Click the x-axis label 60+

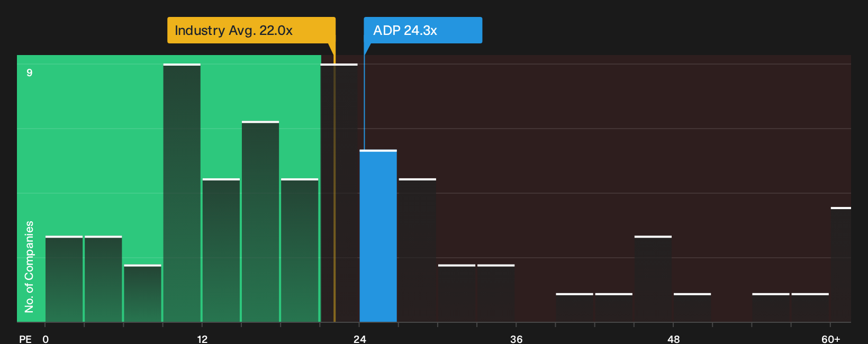coord(830,339)
